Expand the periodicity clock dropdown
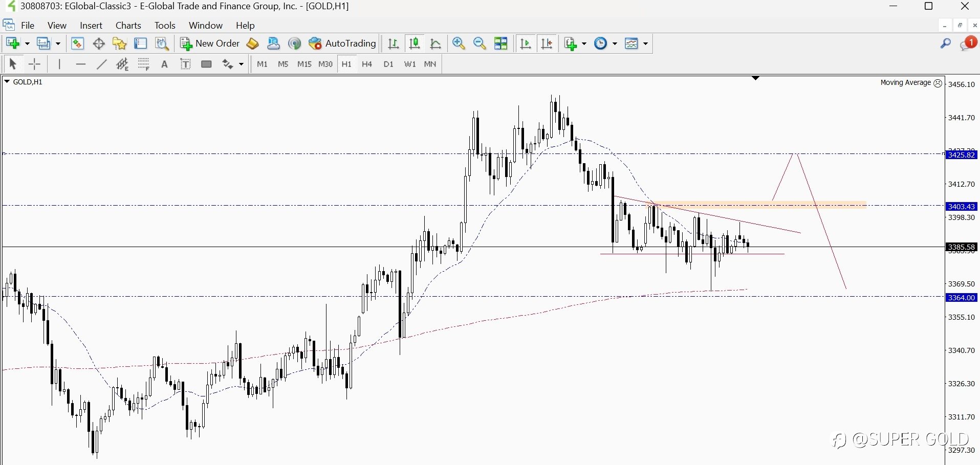 tap(615, 43)
